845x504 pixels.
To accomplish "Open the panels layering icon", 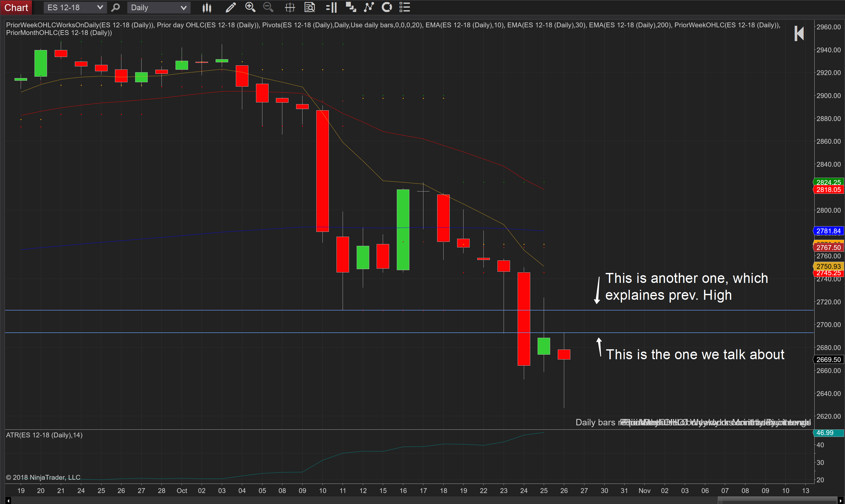I will 350,7.
